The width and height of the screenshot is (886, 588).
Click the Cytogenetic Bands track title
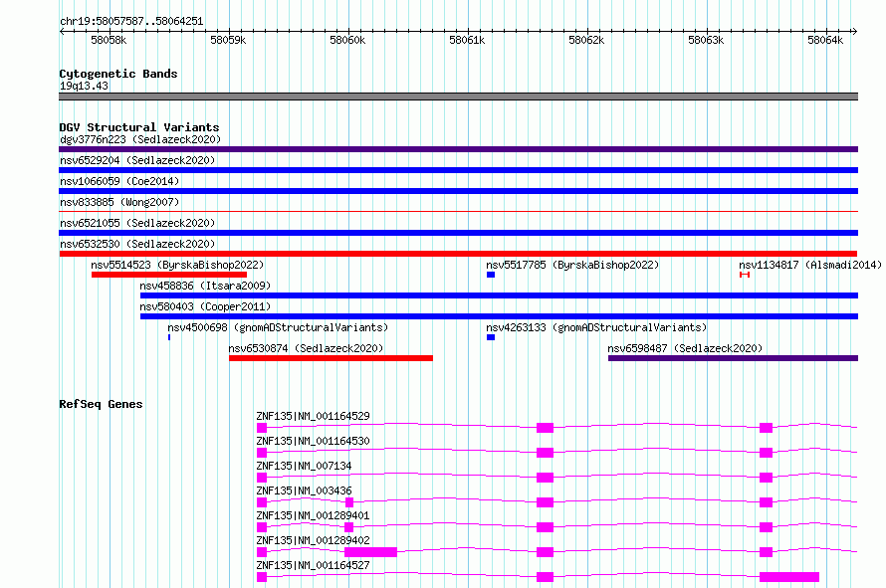(118, 74)
